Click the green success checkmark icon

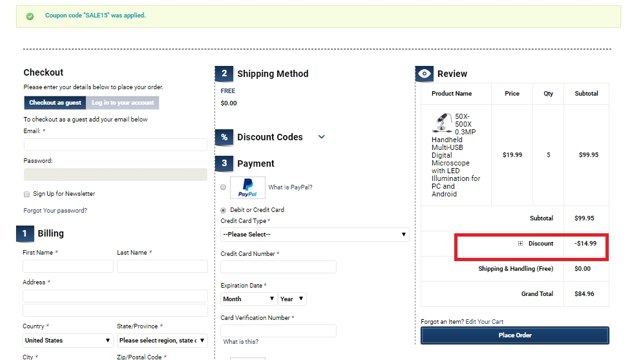tap(30, 16)
